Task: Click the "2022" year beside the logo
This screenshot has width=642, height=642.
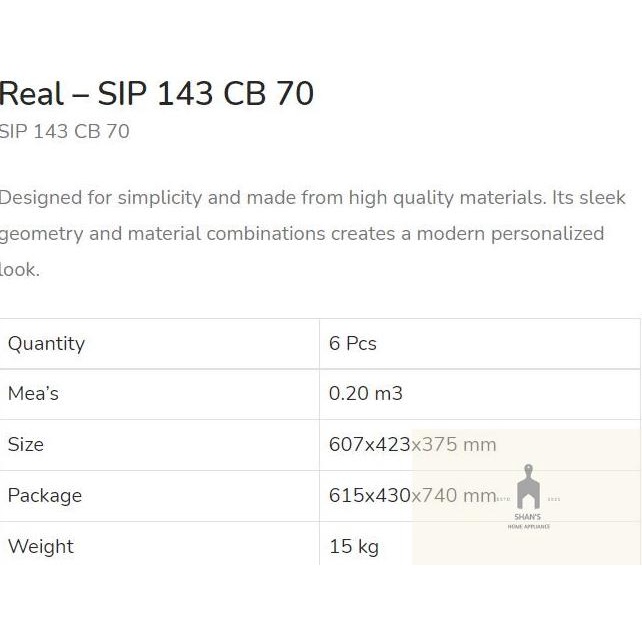Action: [x=554, y=499]
